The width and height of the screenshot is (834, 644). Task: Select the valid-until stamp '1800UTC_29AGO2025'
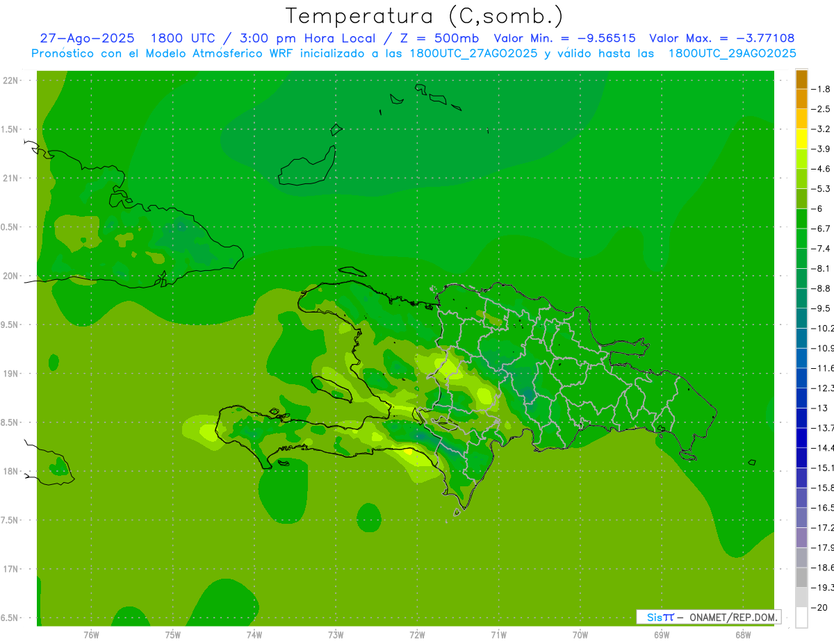[732, 53]
